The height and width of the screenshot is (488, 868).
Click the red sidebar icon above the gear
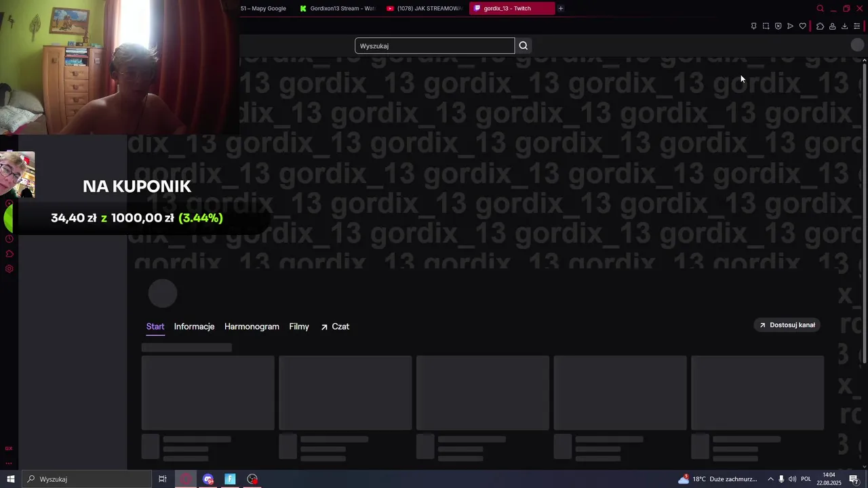pyautogui.click(x=9, y=253)
